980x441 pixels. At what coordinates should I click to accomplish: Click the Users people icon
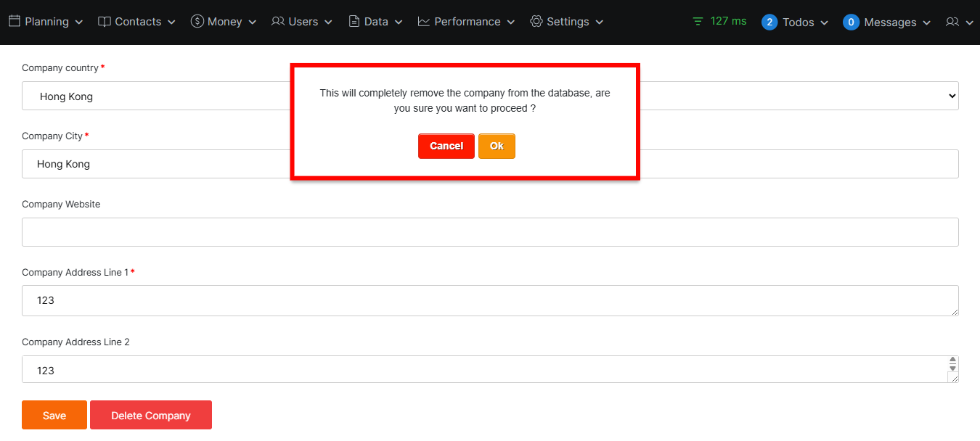[277, 22]
